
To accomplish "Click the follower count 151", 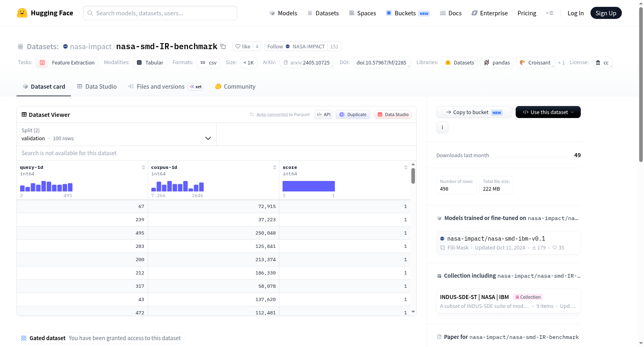I will 334,46.
